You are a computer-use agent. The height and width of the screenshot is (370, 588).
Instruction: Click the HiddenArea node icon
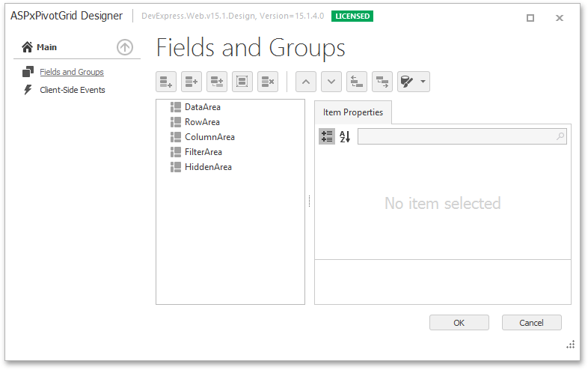coord(176,167)
